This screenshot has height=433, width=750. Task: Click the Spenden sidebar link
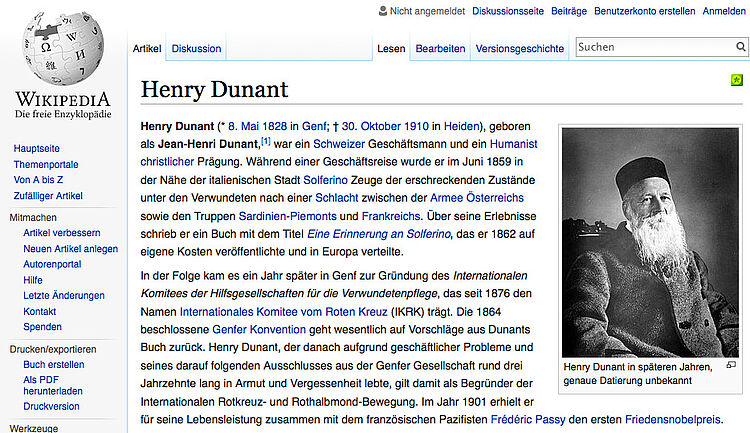(x=42, y=327)
